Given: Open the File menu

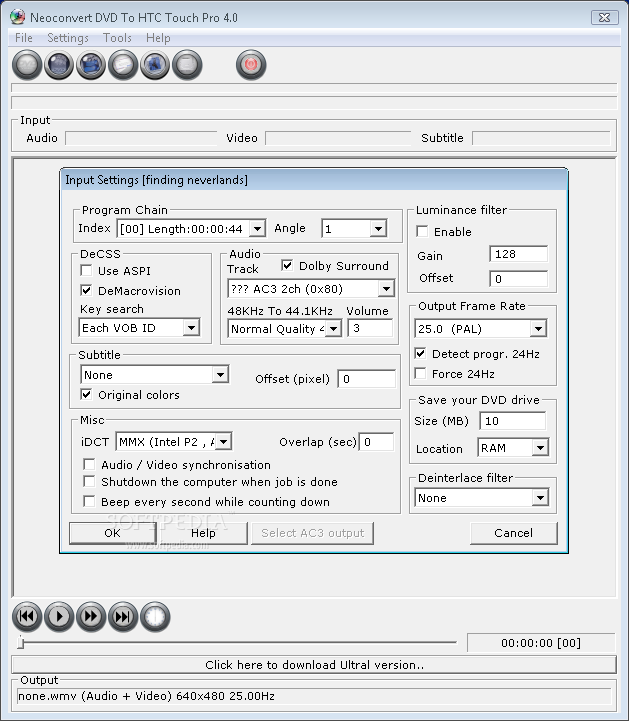Looking at the screenshot, I should pyautogui.click(x=24, y=38).
